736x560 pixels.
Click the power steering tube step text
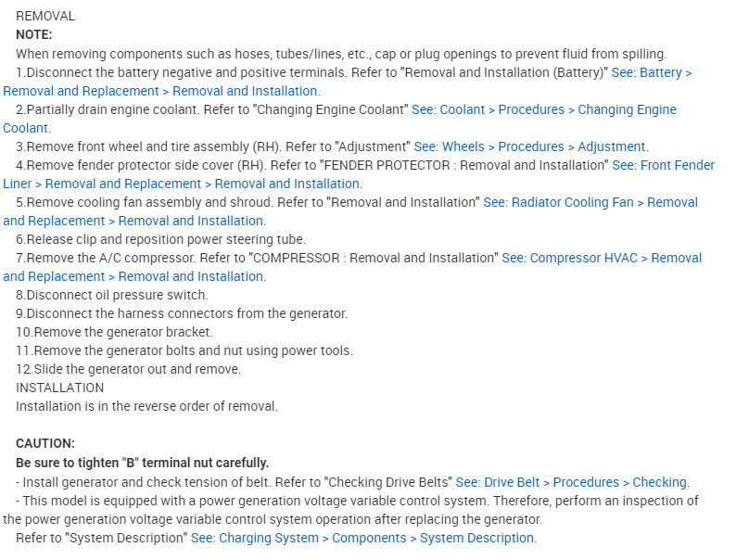pyautogui.click(x=160, y=239)
